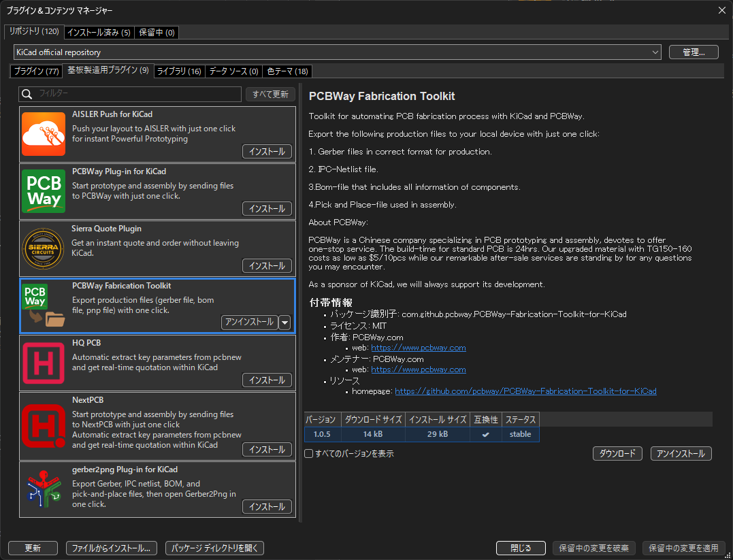Screen dimensions: 733x560
Task: Expand the arrow next to アンインストール button
Action: 284,323
